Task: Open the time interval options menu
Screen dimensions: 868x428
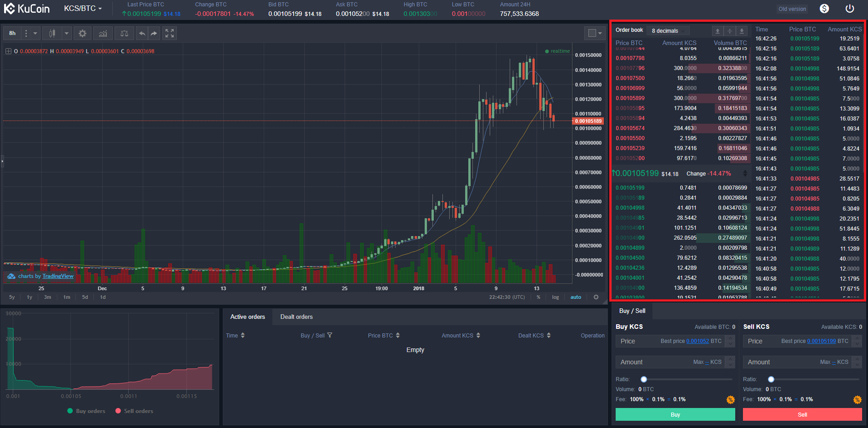Action: 26,33
